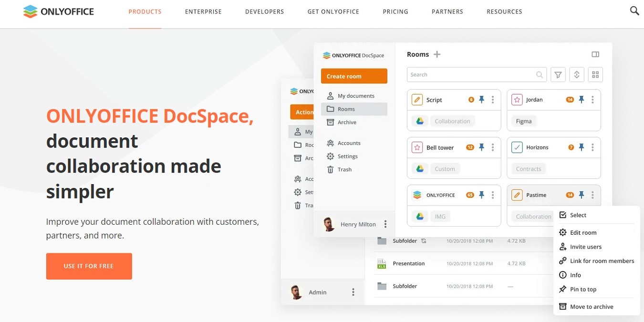This screenshot has width=644, height=322.
Task: Open the PRICING menu item
Action: tap(395, 11)
